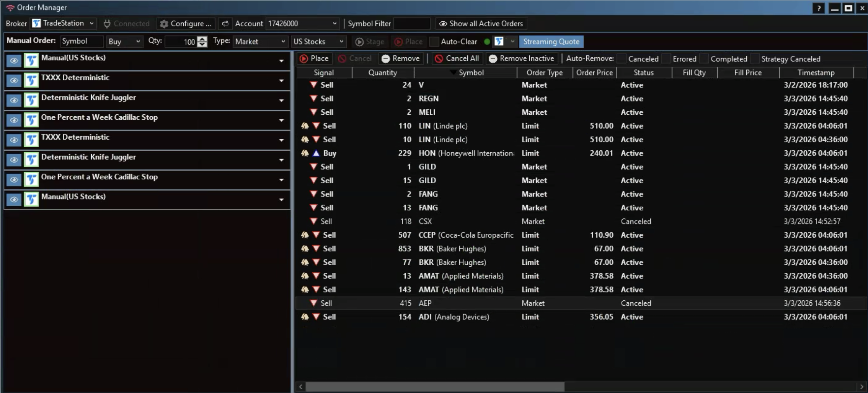This screenshot has width=868, height=393.
Task: Click the Cancel All prohibited icon
Action: 439,59
